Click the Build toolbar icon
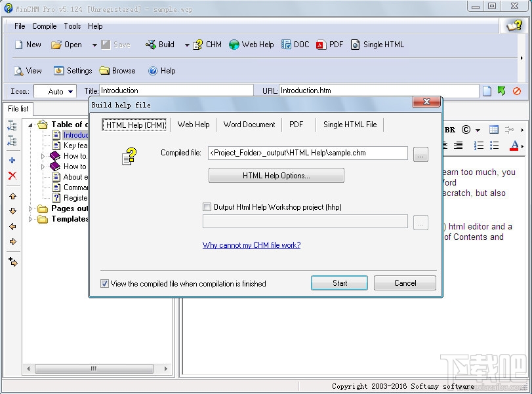Image resolution: width=532 pixels, height=394 pixels. click(x=151, y=45)
